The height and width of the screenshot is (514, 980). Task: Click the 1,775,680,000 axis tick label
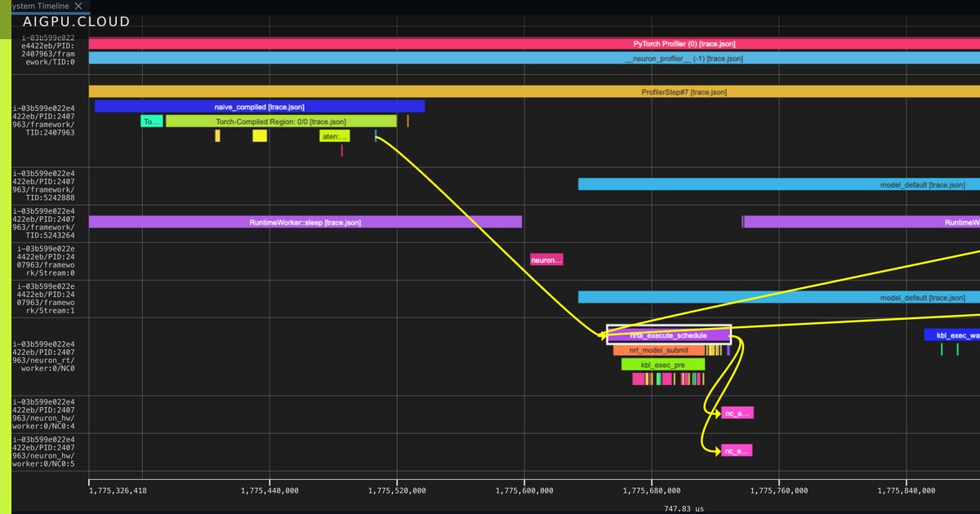tap(652, 490)
